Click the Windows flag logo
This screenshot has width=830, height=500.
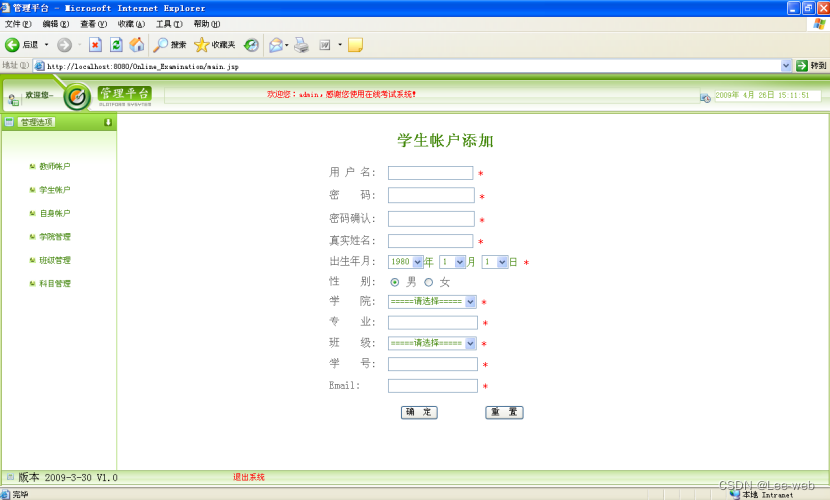click(819, 24)
